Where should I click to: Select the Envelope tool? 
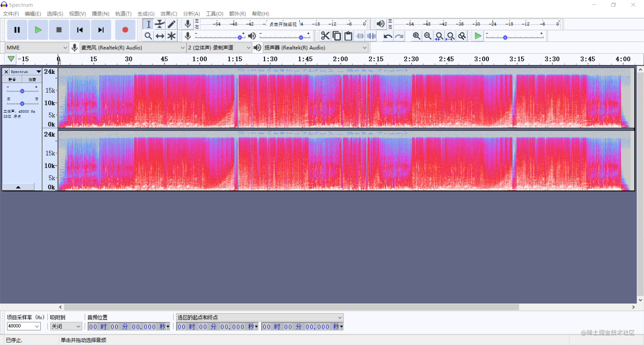pos(160,24)
